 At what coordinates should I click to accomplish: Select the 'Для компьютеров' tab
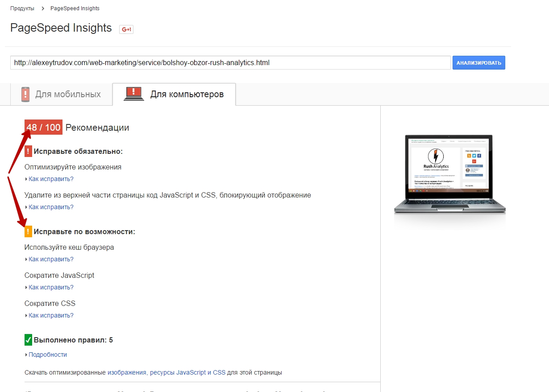pyautogui.click(x=174, y=95)
